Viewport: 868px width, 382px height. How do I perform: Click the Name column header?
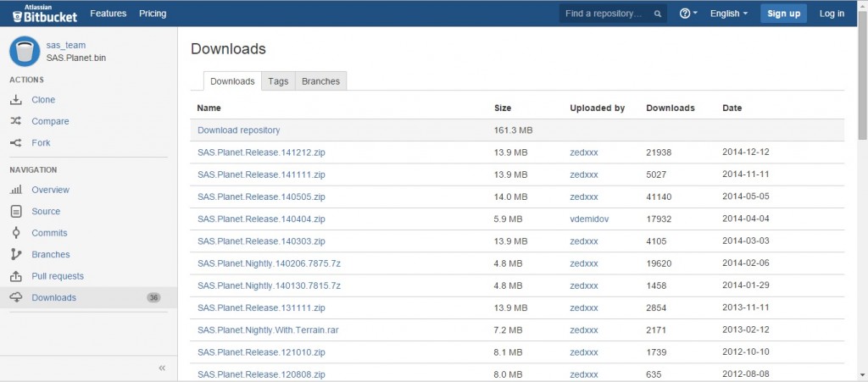(x=209, y=108)
